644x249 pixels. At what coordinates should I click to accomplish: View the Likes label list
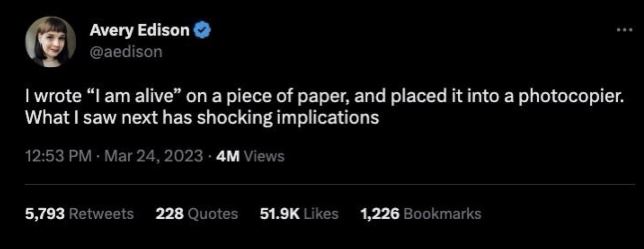(321, 214)
